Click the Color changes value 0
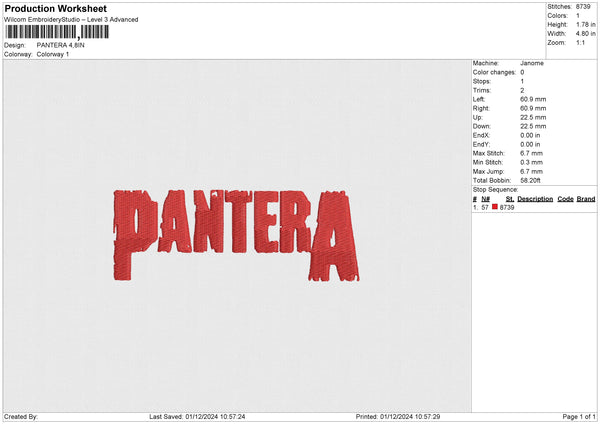The height and width of the screenshot is (424, 600). pyautogui.click(x=522, y=72)
